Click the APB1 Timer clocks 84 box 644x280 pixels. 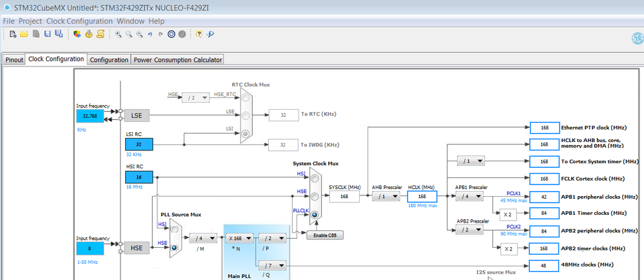pyautogui.click(x=545, y=213)
